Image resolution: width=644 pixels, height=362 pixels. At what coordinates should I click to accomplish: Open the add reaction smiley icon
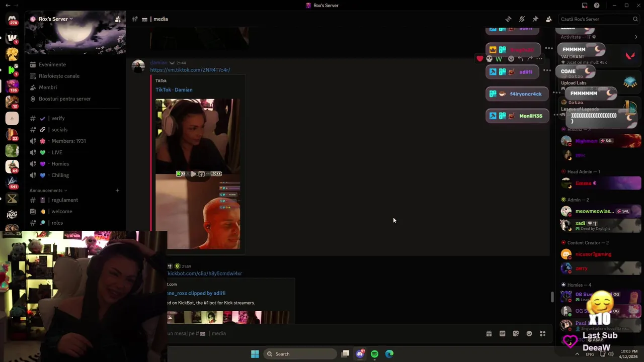click(x=511, y=59)
